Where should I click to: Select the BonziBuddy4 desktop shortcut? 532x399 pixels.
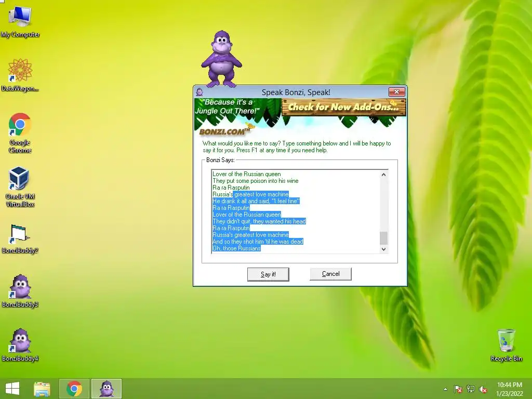tap(20, 345)
